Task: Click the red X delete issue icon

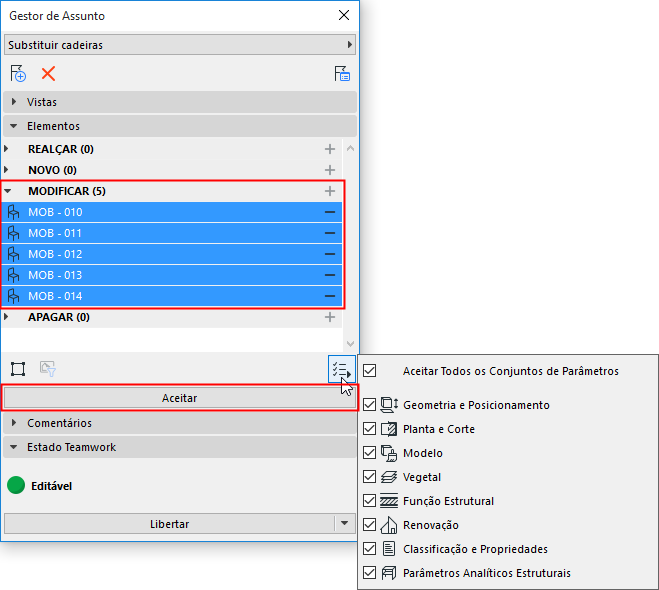Action: 48,74
